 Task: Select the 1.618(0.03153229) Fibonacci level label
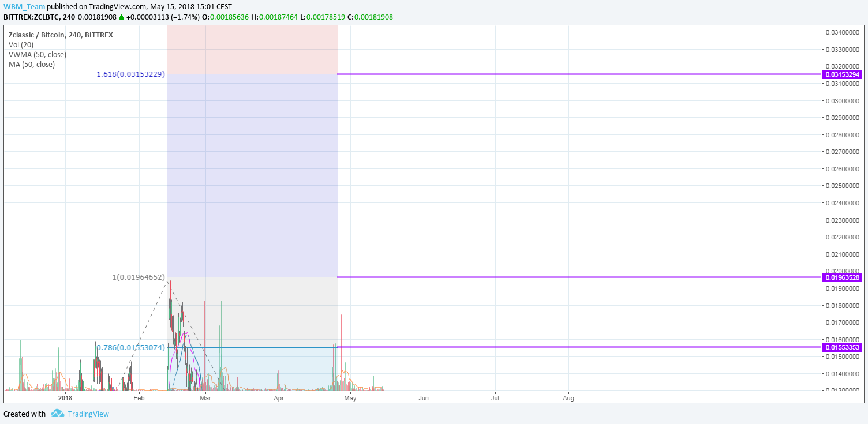click(x=130, y=74)
